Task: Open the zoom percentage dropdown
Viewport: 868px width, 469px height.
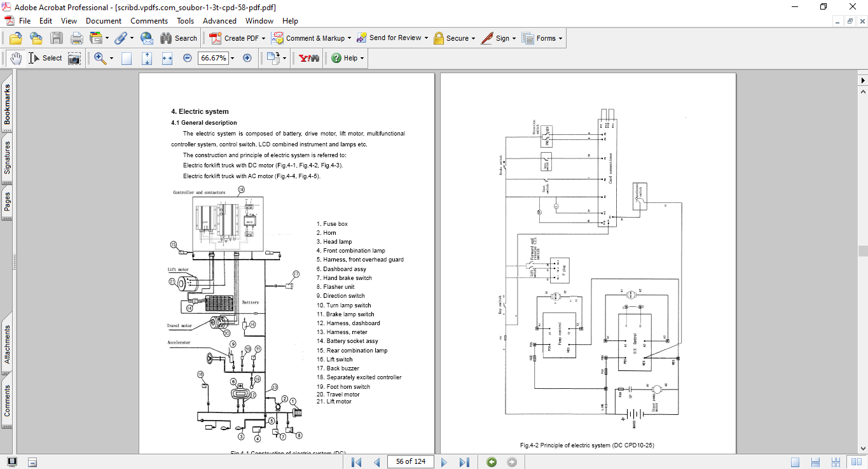Action: (232, 58)
